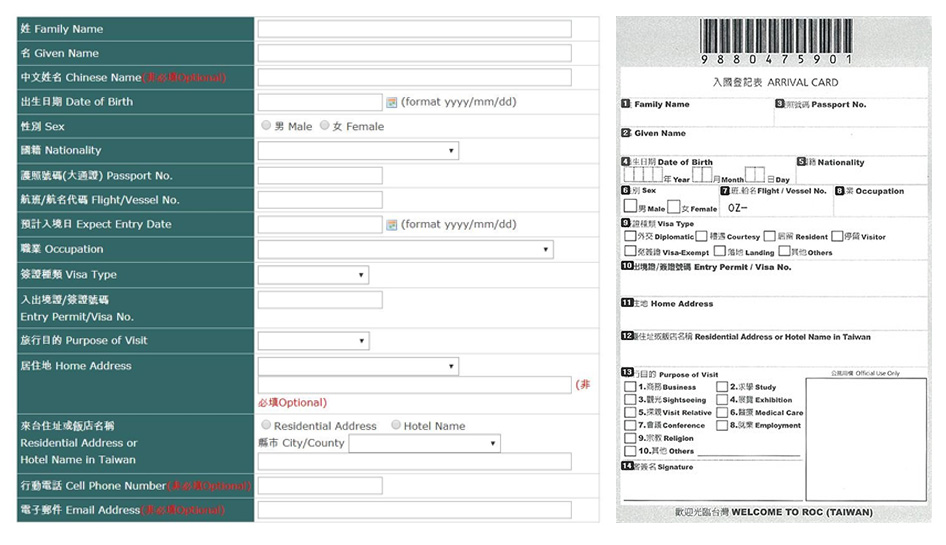The width and height of the screenshot is (946, 545).
Task: Click the Entry Permit/Visa No. field
Action: [x=320, y=300]
